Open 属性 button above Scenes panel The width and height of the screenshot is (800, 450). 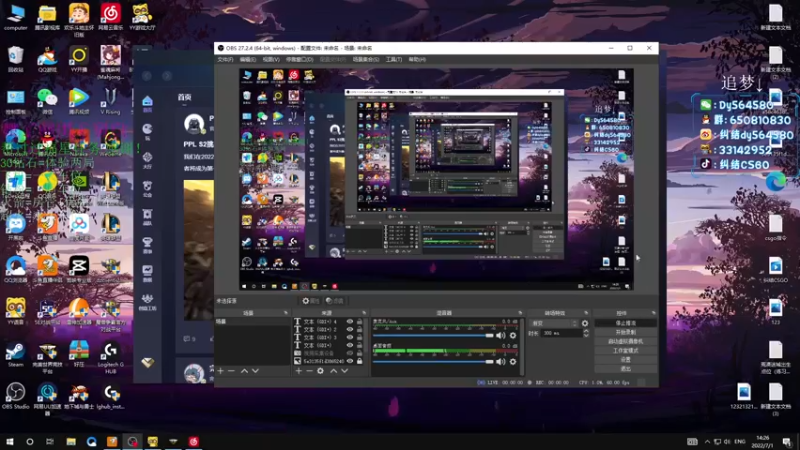pyautogui.click(x=311, y=301)
